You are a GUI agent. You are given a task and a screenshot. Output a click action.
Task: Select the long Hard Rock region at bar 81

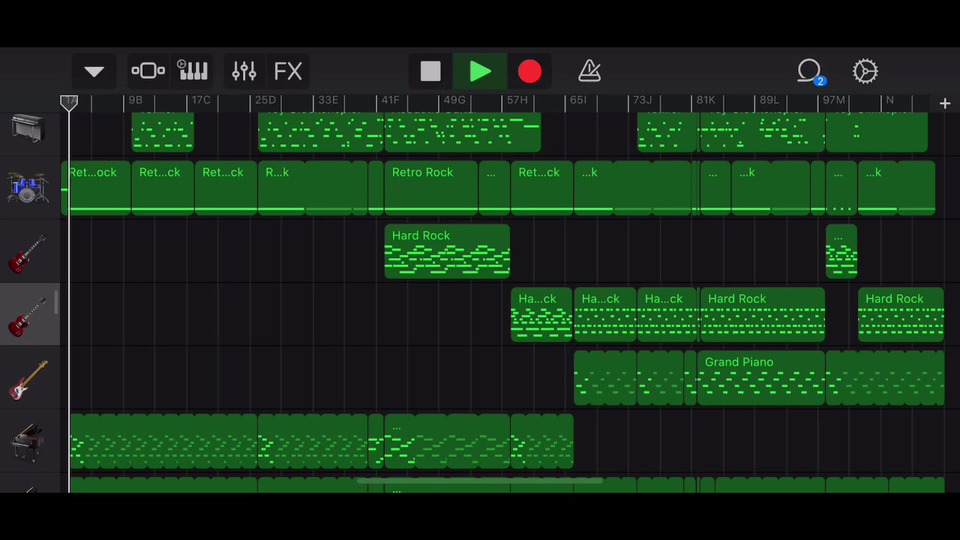tap(762, 314)
